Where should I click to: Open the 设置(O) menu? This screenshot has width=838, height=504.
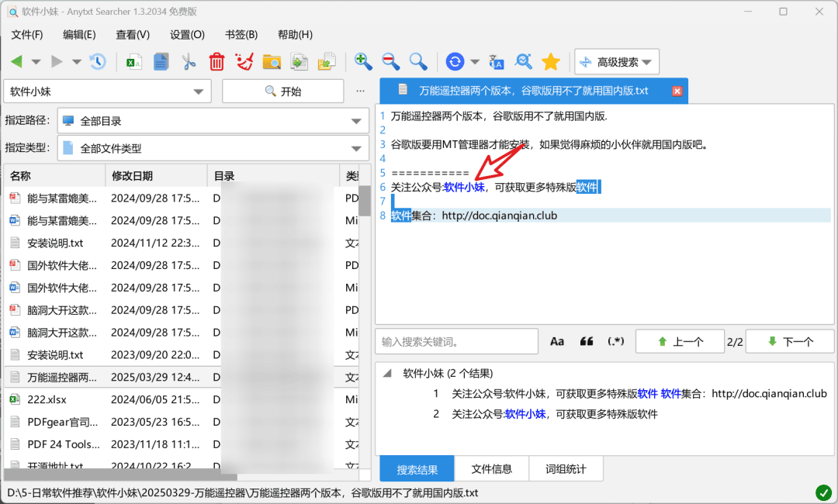(x=187, y=35)
